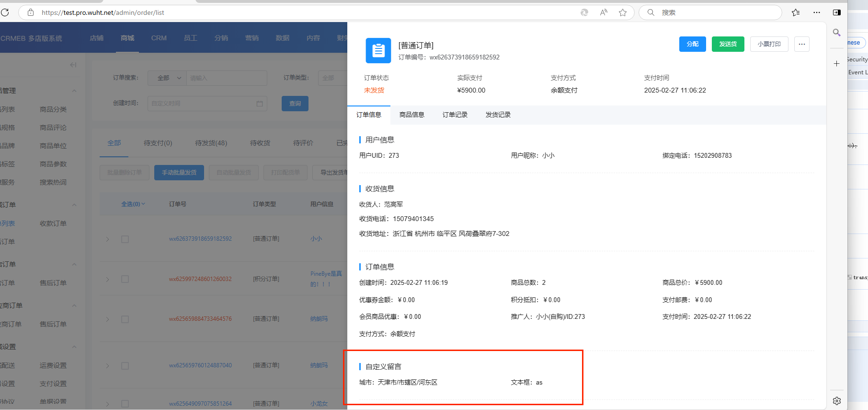Open favorites list icon in browser toolbar
Screen dimensions: 868x410
796,12
